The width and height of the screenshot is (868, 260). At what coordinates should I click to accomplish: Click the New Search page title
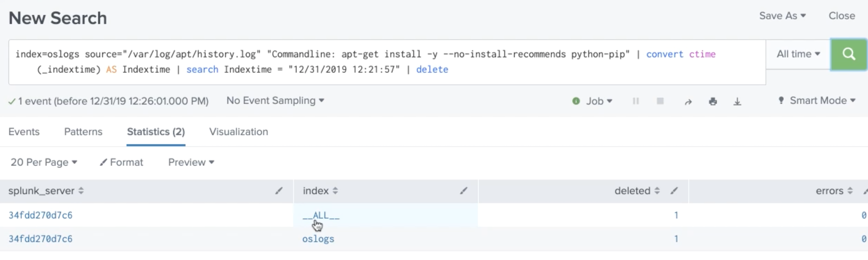tap(58, 18)
